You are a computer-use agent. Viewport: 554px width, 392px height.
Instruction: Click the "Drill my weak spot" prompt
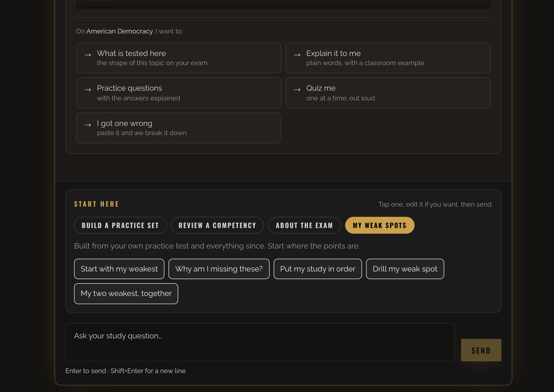(x=405, y=269)
